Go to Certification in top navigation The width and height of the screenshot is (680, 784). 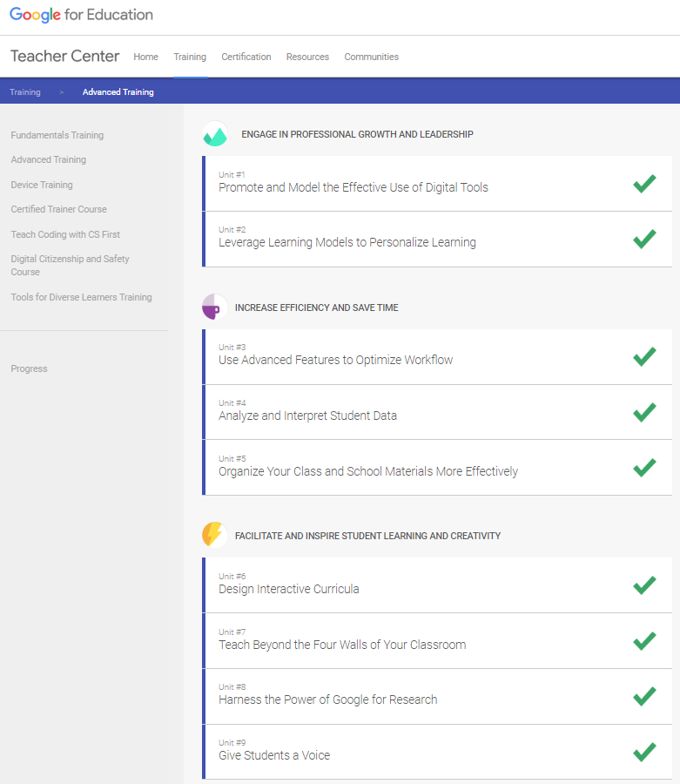point(246,57)
